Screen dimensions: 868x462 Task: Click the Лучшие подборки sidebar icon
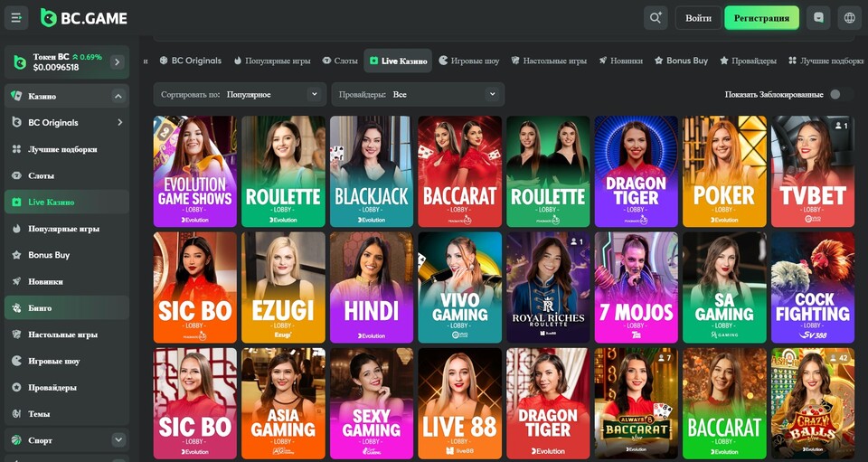[x=16, y=149]
